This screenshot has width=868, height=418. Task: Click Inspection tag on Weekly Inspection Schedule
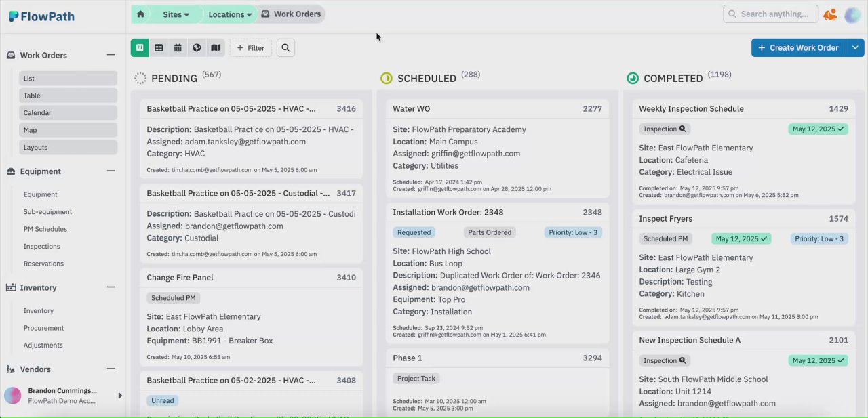click(665, 129)
